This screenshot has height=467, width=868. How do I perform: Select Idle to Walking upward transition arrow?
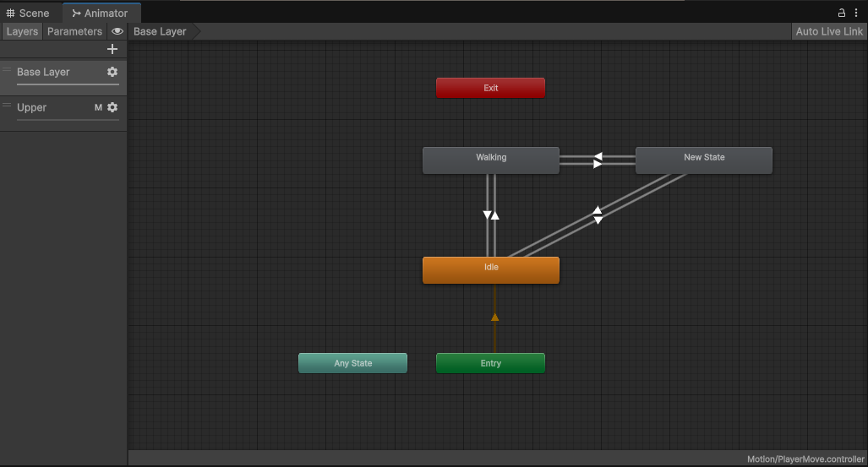[x=495, y=215]
